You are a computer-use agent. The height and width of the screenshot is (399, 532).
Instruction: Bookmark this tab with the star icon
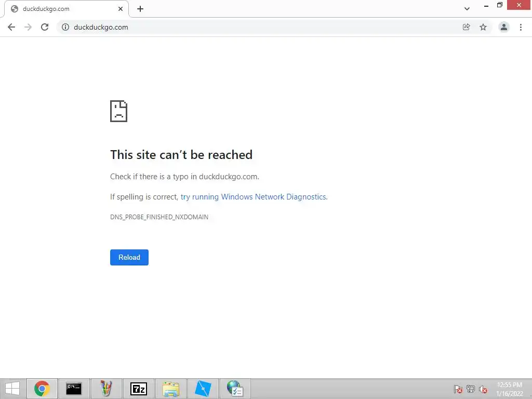pyautogui.click(x=483, y=27)
